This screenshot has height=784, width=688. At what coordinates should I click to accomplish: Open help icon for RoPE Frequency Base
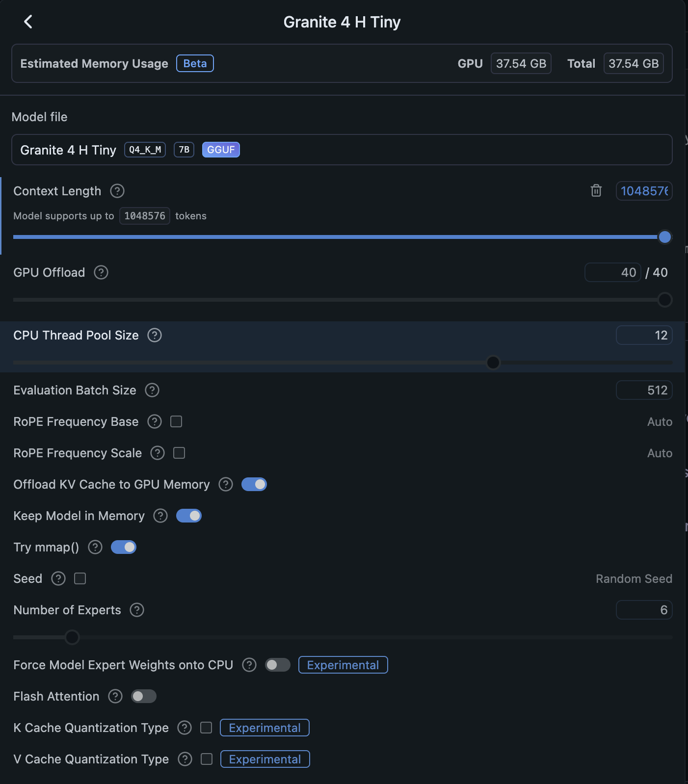coord(155,421)
